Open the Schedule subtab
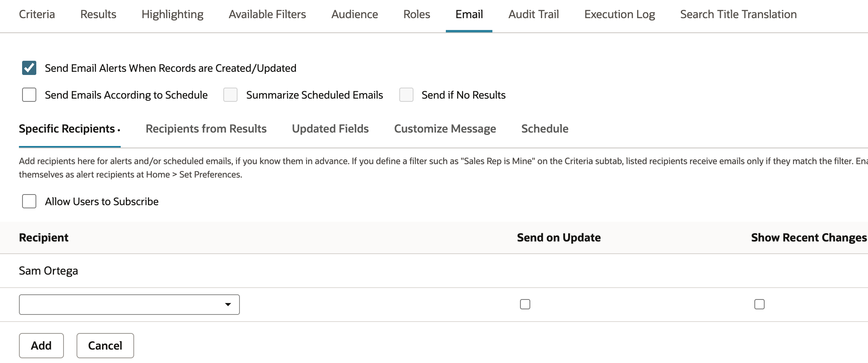 tap(545, 129)
